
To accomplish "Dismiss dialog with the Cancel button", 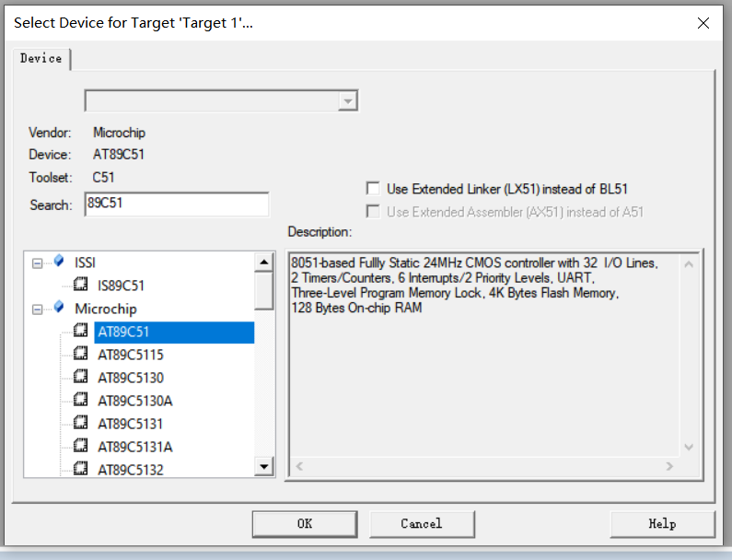I will 422,524.
